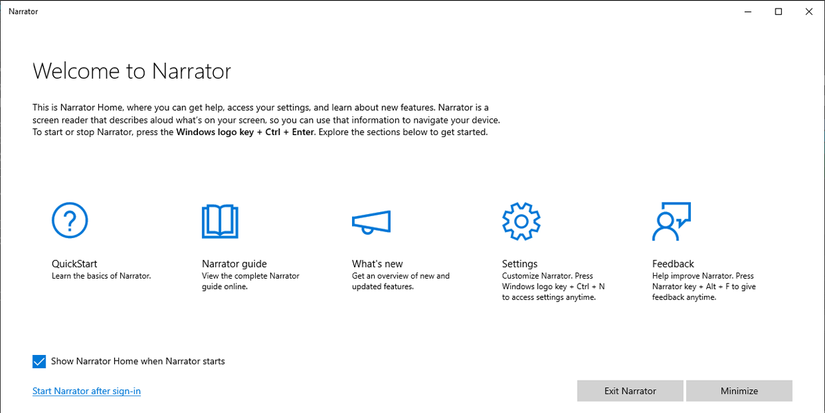Minimize the window using the title bar dash icon

pyautogui.click(x=747, y=12)
